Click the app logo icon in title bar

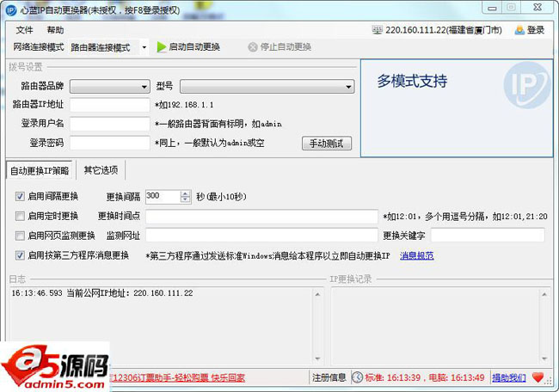[11, 10]
